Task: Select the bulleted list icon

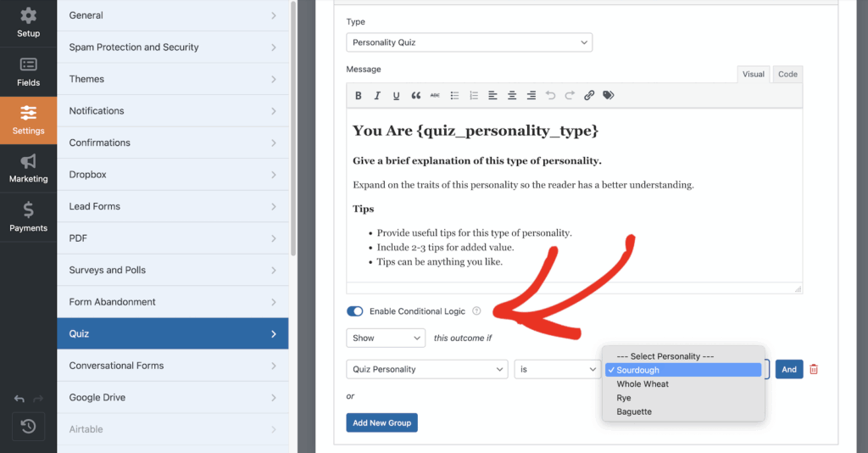Action: 454,96
